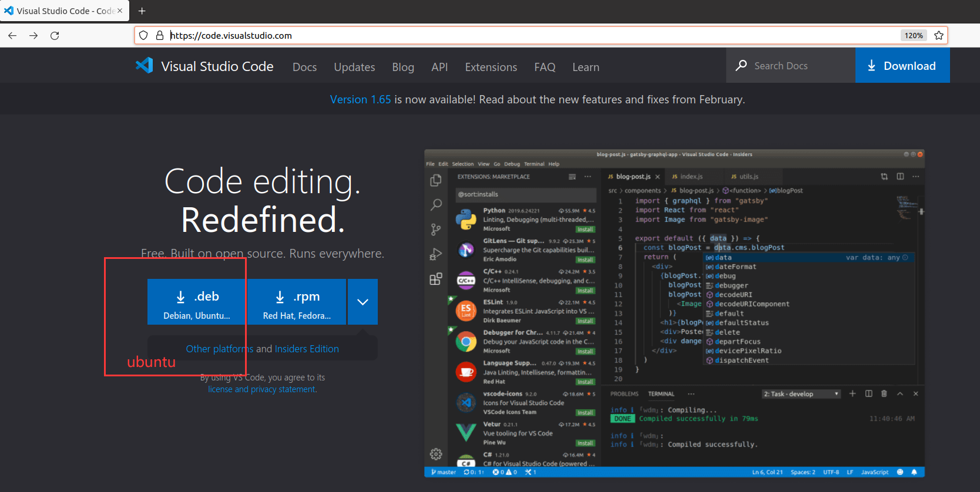The height and width of the screenshot is (492, 980).
Task: Click the browser address bar URL
Action: 231,35
